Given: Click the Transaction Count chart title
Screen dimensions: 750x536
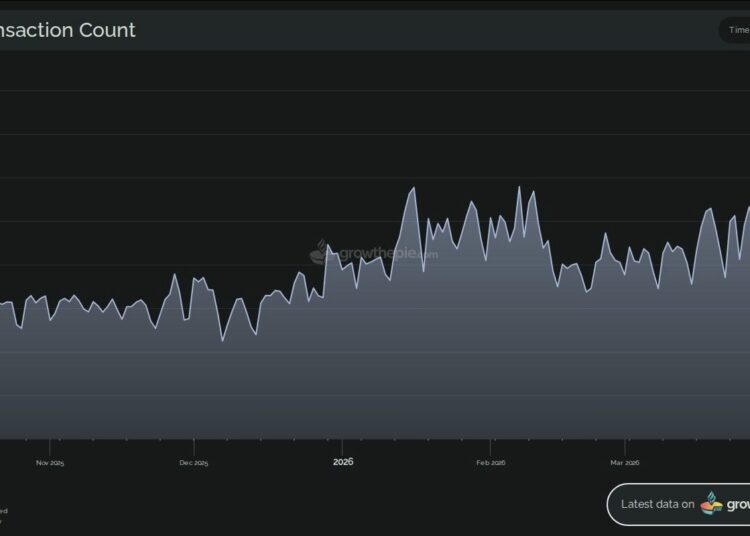Looking at the screenshot, I should click(x=68, y=30).
